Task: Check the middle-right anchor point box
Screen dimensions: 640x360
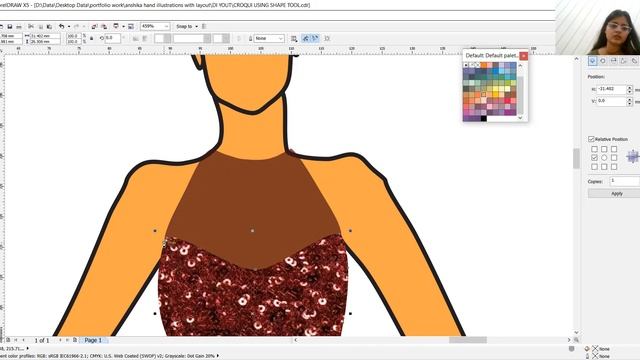Action: tap(614, 158)
